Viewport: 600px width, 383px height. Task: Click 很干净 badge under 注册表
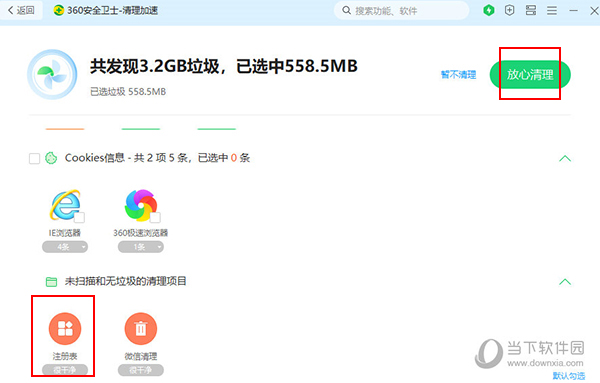click(x=65, y=370)
